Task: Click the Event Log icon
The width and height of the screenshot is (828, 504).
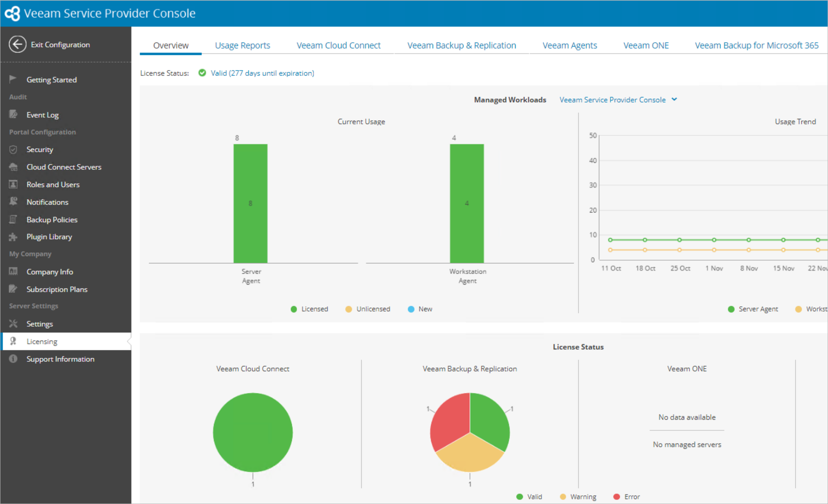Action: tap(13, 114)
